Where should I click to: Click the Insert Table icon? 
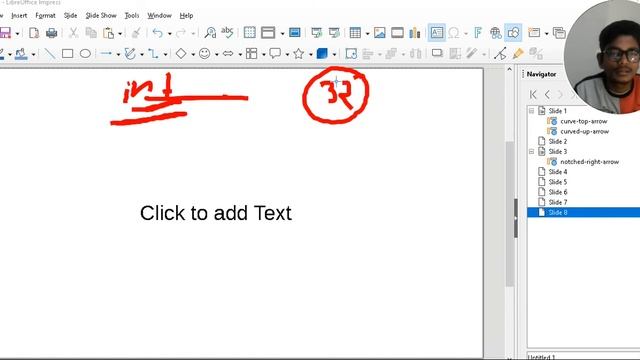pos(356,33)
